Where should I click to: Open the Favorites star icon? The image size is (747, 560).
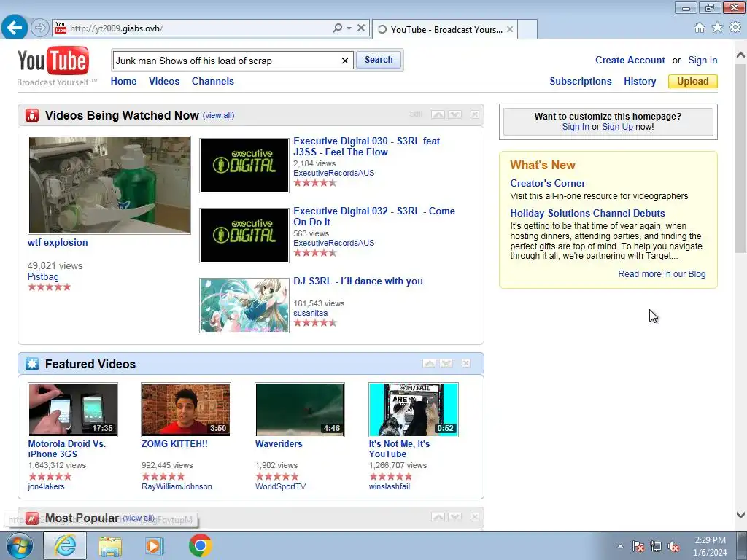point(717,28)
